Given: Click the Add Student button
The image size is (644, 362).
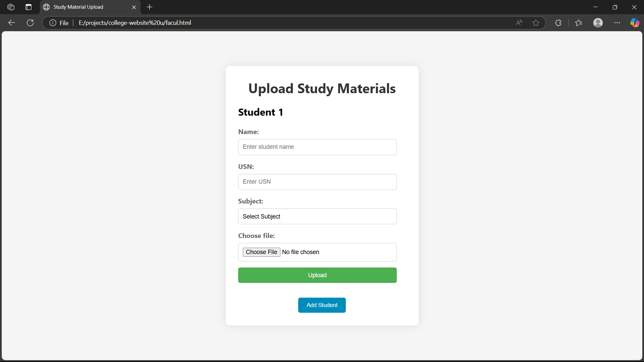Looking at the screenshot, I should coord(322,305).
